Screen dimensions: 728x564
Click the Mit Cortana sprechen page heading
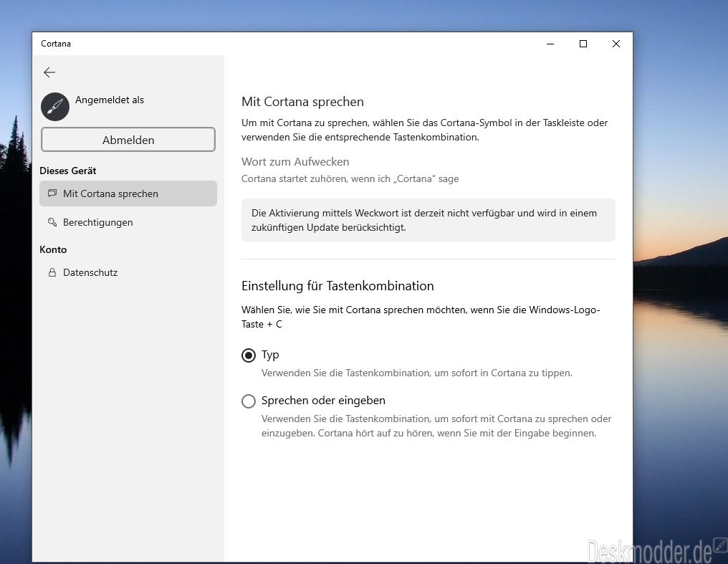pyautogui.click(x=302, y=102)
